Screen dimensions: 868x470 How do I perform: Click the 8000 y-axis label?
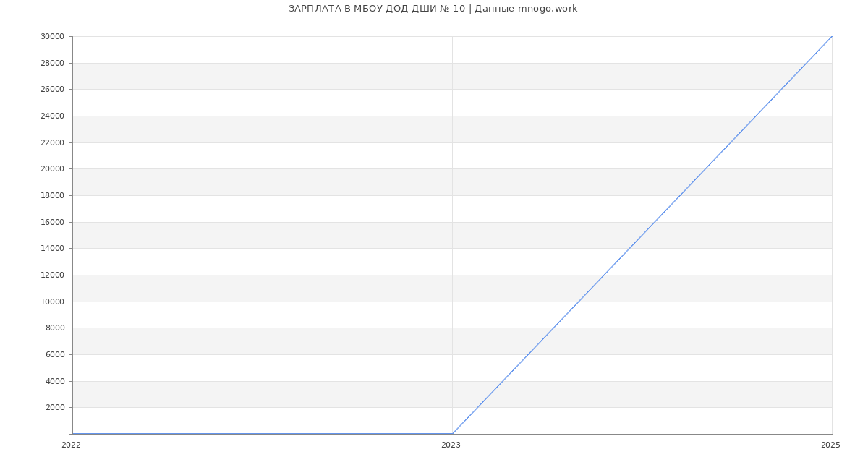click(x=55, y=328)
